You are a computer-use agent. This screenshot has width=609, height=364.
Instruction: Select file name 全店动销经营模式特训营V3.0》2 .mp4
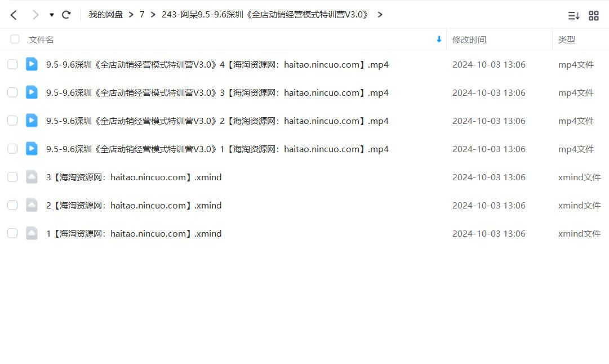217,121
